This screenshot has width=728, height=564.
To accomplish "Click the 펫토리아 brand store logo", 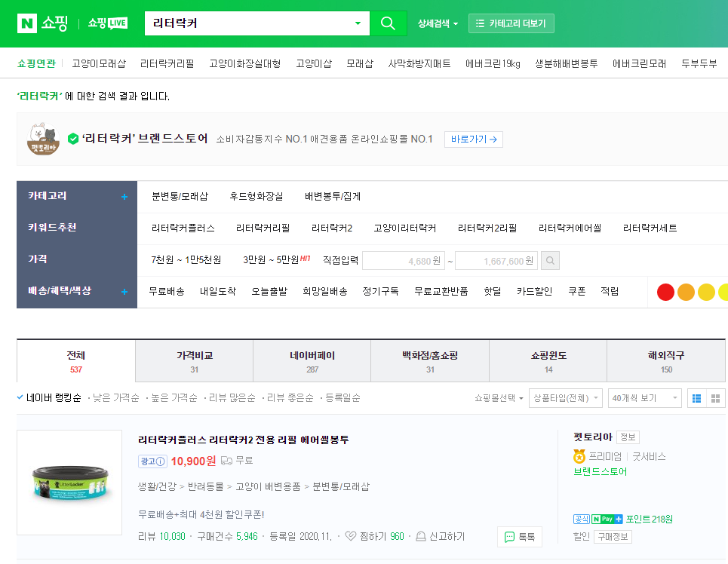I will 43,139.
